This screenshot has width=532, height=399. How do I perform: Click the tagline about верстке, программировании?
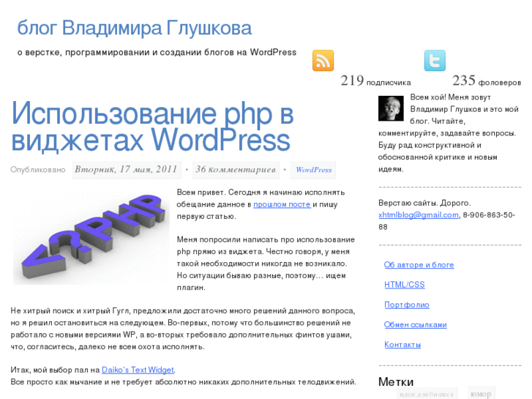pyautogui.click(x=157, y=52)
